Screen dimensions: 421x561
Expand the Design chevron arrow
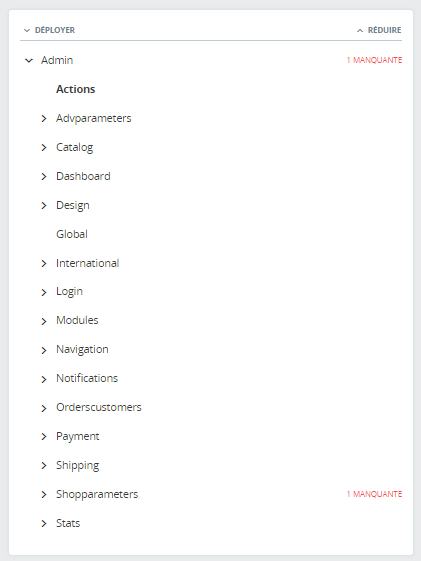click(44, 205)
